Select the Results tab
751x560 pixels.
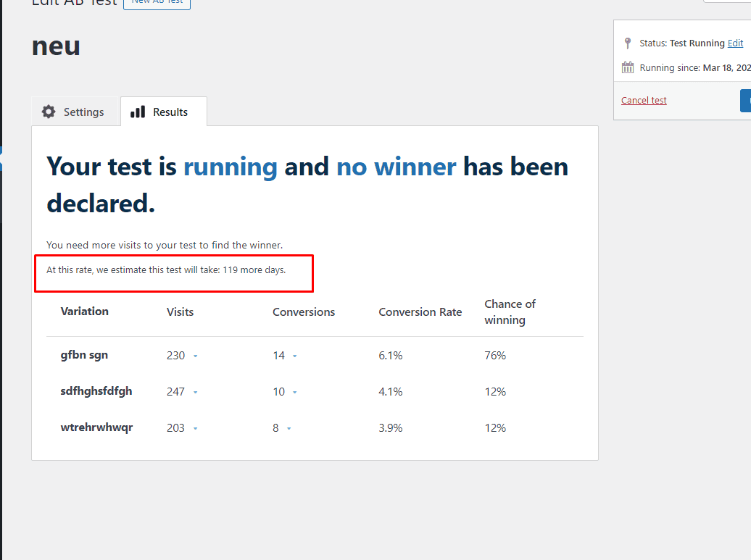coord(164,112)
